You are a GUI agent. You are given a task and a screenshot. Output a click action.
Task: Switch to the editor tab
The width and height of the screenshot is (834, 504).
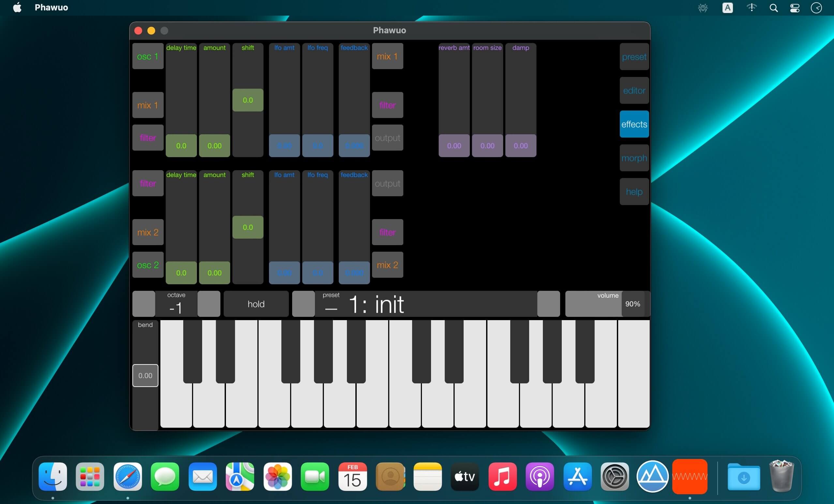(x=634, y=90)
